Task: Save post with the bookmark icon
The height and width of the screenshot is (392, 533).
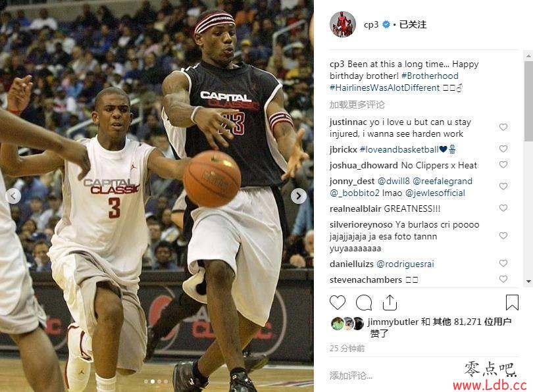Action: [512, 303]
